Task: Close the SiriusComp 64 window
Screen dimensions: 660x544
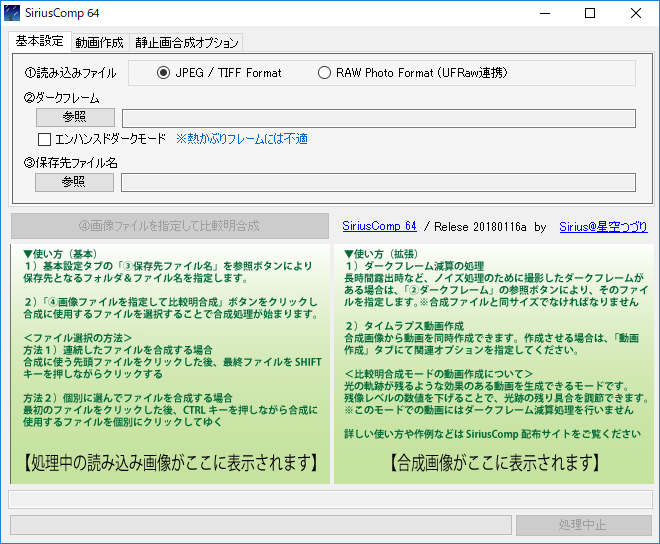Action: pyautogui.click(x=636, y=14)
